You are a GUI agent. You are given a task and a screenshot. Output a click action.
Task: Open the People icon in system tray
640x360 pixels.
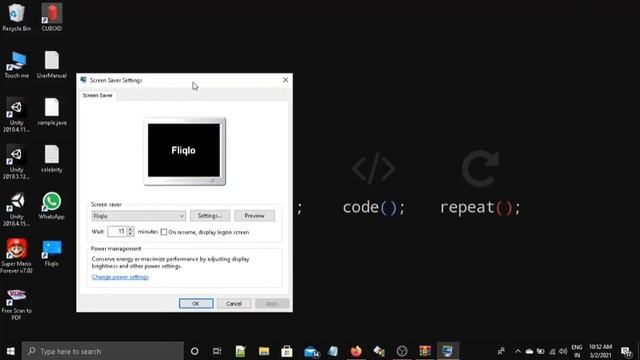(501, 351)
